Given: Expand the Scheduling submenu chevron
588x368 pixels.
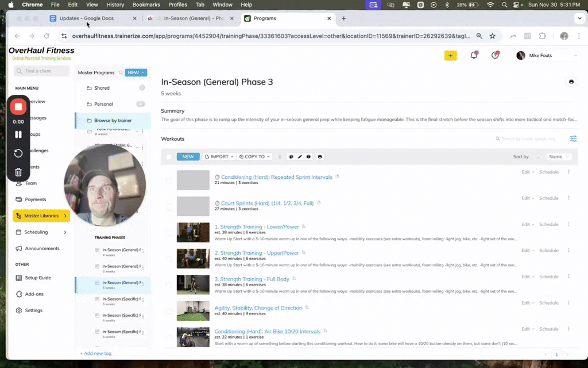Looking at the screenshot, I should (x=65, y=232).
